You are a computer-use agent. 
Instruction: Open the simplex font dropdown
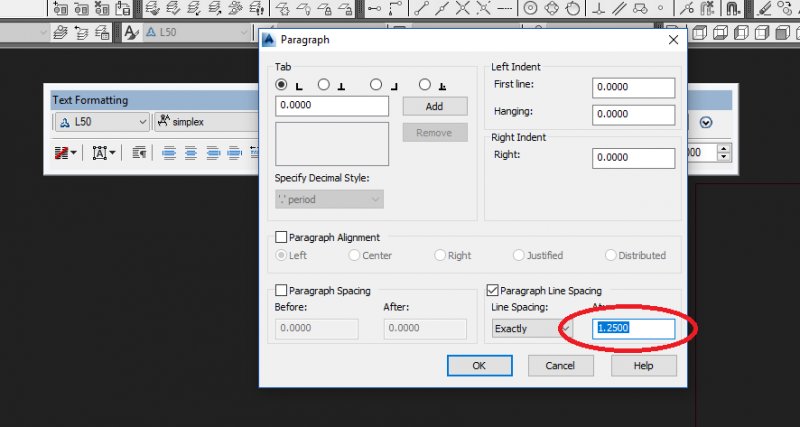coord(207,122)
